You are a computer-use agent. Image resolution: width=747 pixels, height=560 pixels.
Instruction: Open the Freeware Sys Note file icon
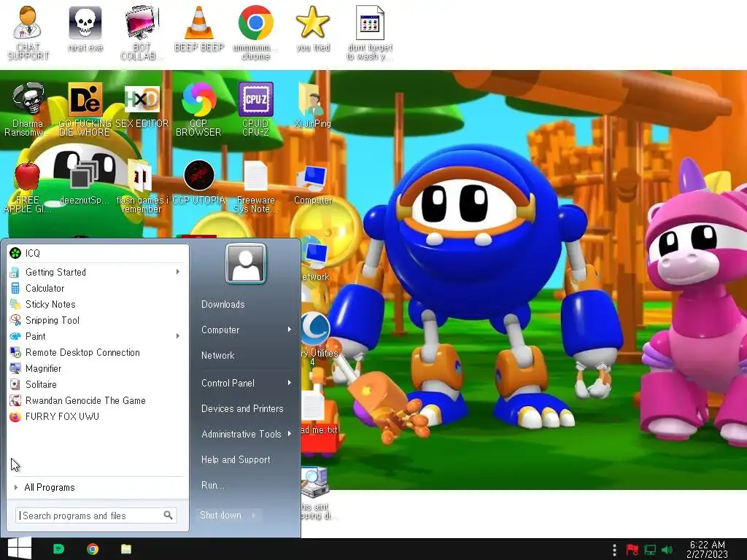tap(256, 186)
